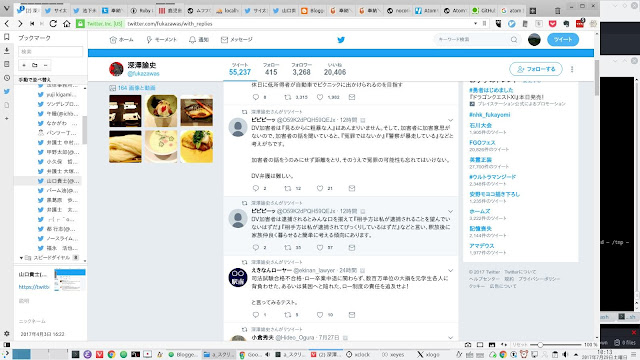Expand options for 小倉秀夫 tweet
The width and height of the screenshot is (640, 360).
(x=450, y=338)
